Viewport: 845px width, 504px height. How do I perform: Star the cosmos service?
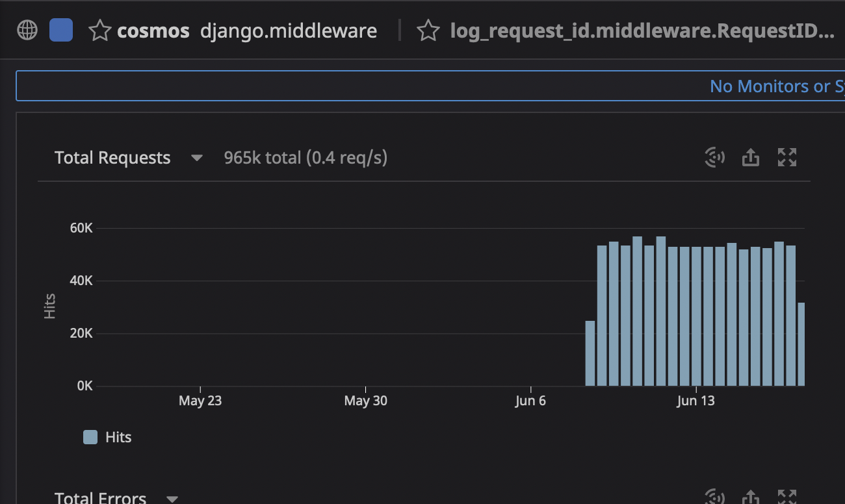[99, 31]
